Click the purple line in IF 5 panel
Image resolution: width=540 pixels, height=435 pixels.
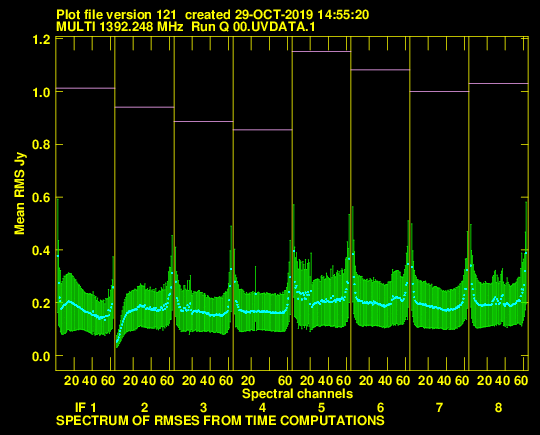pos(321,51)
